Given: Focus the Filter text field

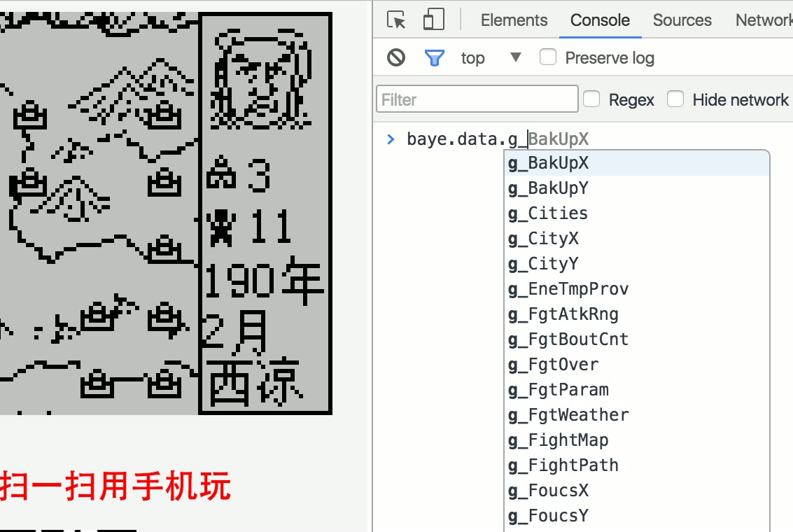Looking at the screenshot, I should coord(477,99).
